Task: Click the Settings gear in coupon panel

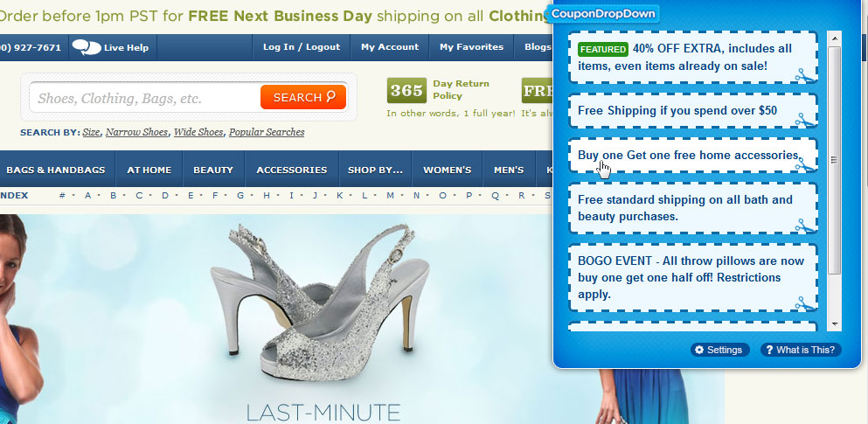Action: (x=719, y=350)
